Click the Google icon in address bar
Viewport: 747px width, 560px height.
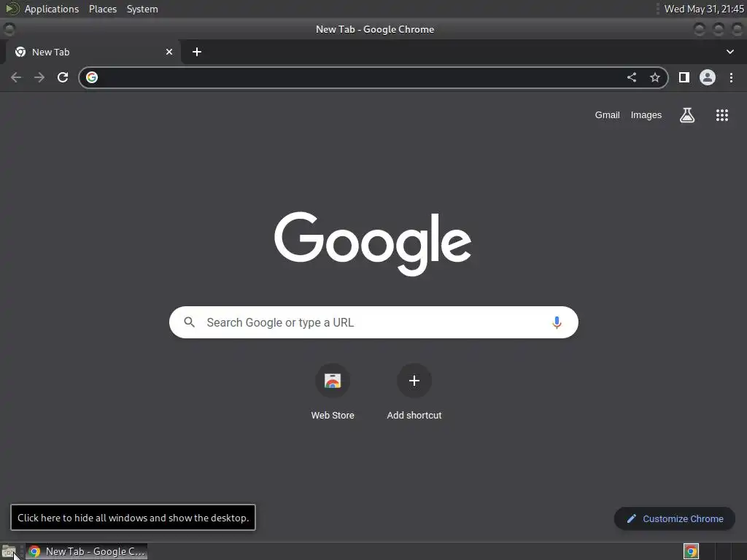point(92,77)
